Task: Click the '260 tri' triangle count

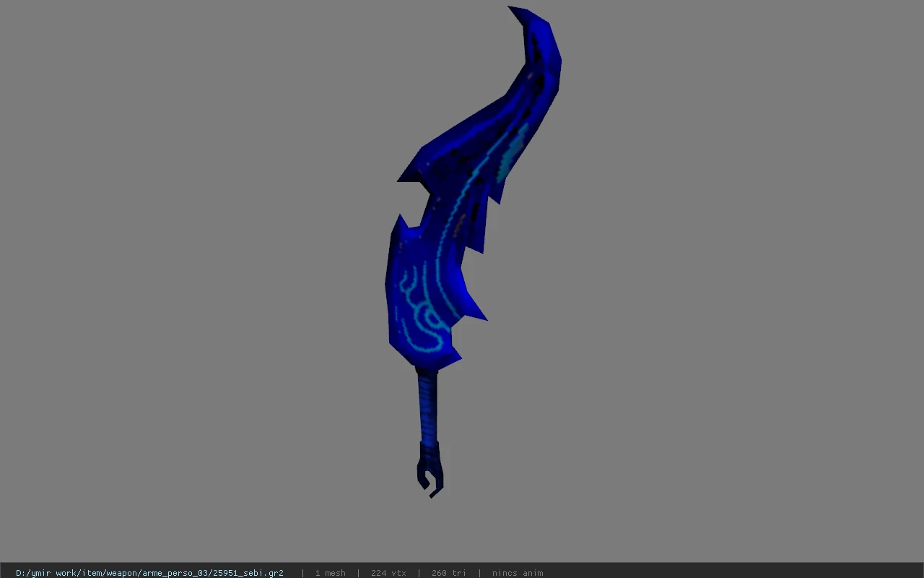Action: coord(449,573)
